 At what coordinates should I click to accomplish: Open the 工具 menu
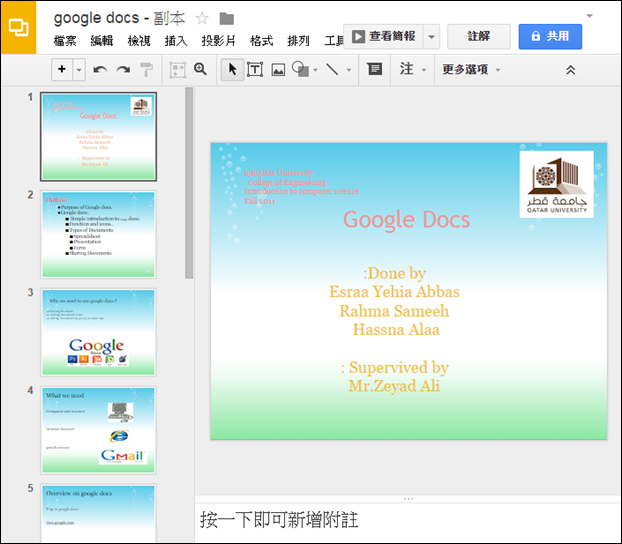[334, 40]
